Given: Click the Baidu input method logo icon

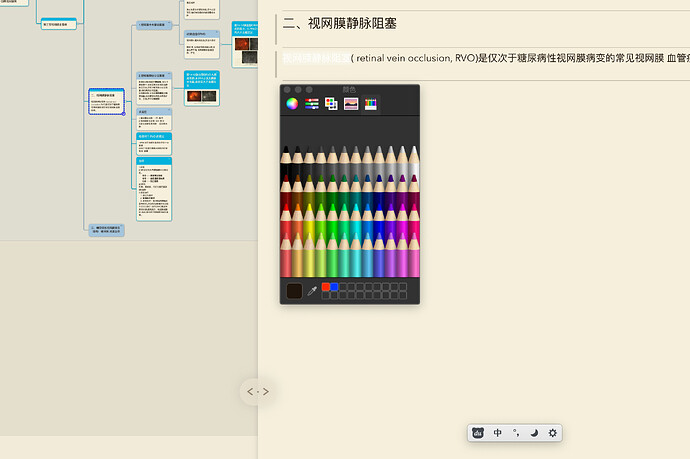Looking at the screenshot, I should coord(478,433).
